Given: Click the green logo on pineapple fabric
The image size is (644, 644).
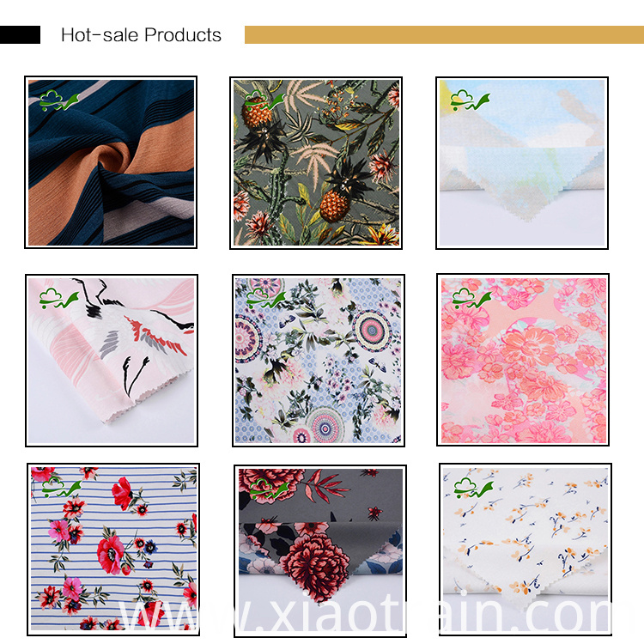Looking at the screenshot, I should 264,100.
